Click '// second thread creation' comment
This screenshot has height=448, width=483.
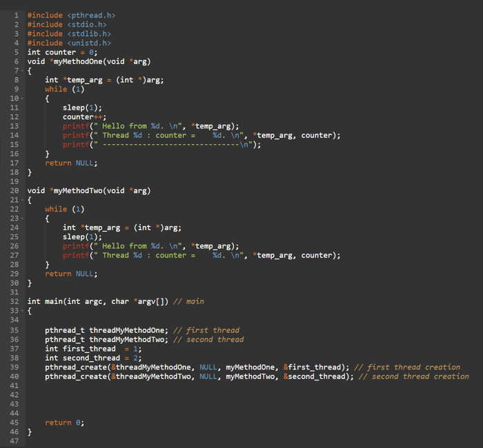click(x=414, y=376)
